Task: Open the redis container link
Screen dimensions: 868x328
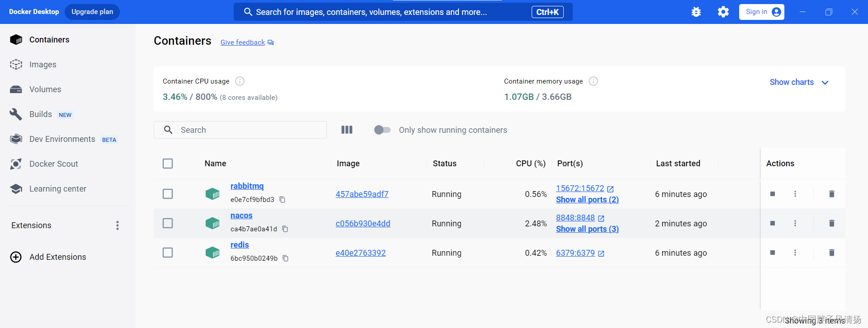Action: point(240,245)
